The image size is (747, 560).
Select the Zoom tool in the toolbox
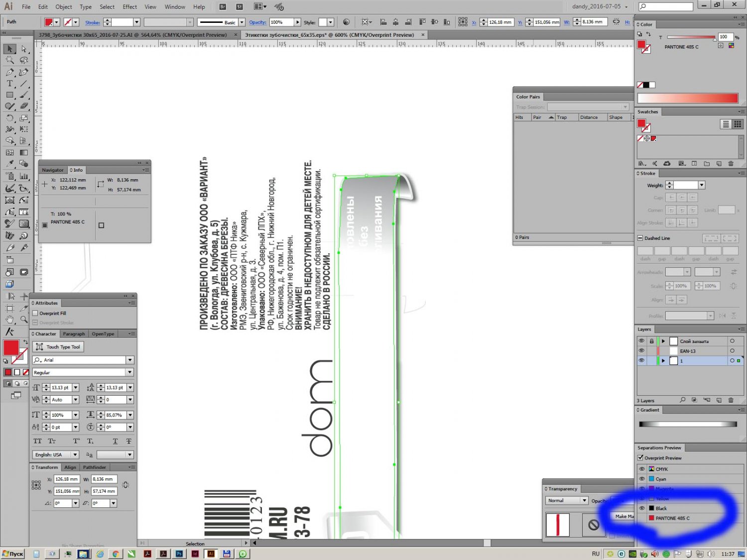click(x=23, y=320)
